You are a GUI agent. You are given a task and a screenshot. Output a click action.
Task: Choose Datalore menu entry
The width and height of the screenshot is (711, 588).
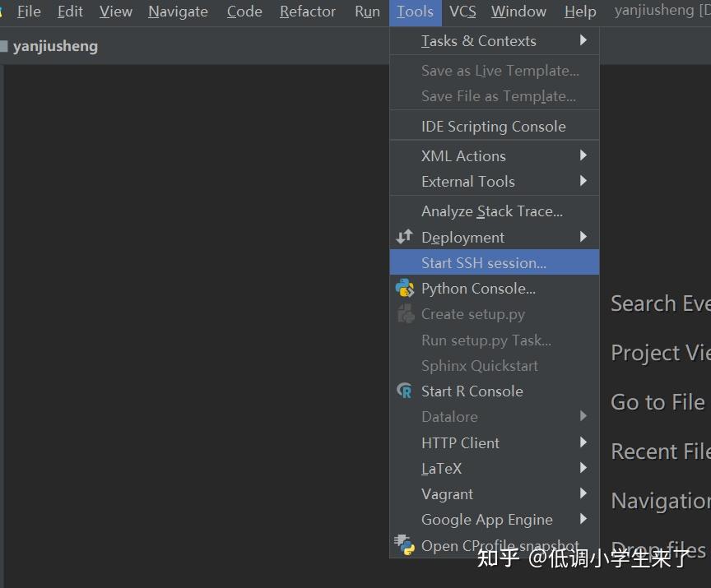click(495, 416)
